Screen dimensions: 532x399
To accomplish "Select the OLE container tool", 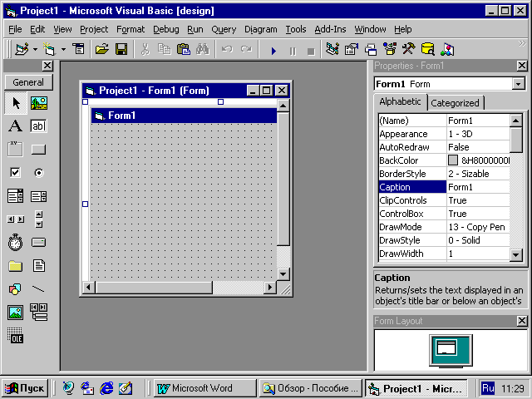I will point(16,335).
